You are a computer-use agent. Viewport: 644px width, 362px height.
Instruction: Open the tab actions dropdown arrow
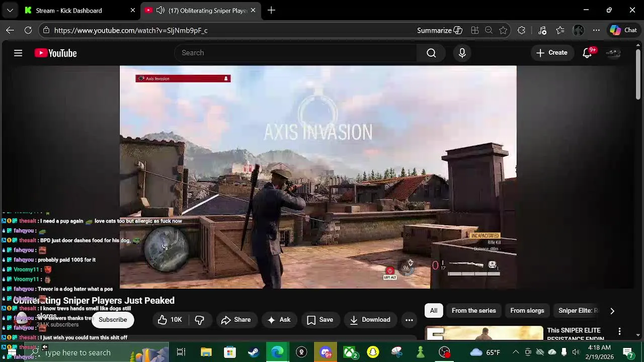(10, 10)
